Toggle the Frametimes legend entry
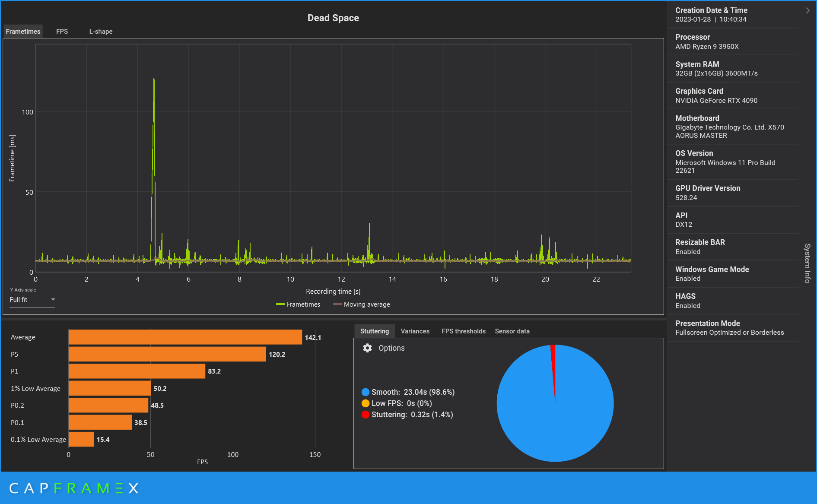 pyautogui.click(x=298, y=304)
